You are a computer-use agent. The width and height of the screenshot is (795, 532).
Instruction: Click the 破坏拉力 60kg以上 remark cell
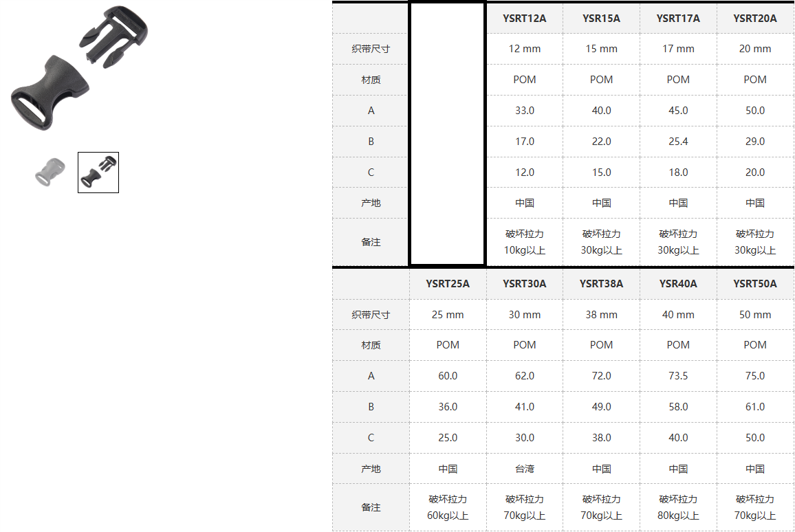[x=448, y=507]
